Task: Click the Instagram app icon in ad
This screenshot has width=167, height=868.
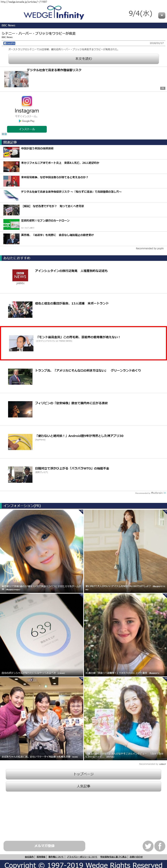Action: pos(27,101)
